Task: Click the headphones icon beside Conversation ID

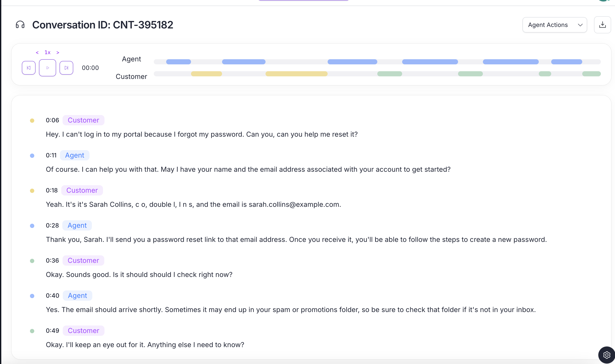Action: point(20,25)
